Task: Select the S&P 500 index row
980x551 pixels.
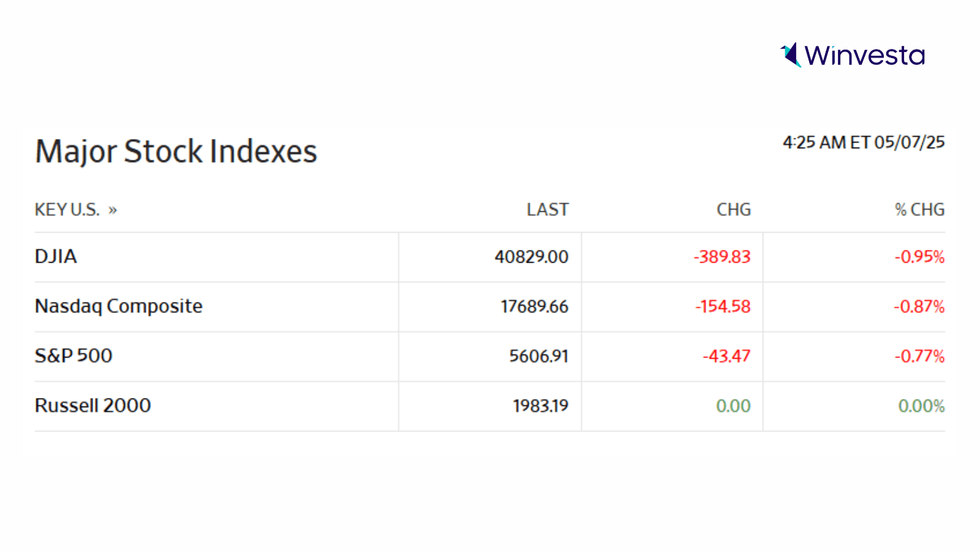Action: click(x=73, y=356)
